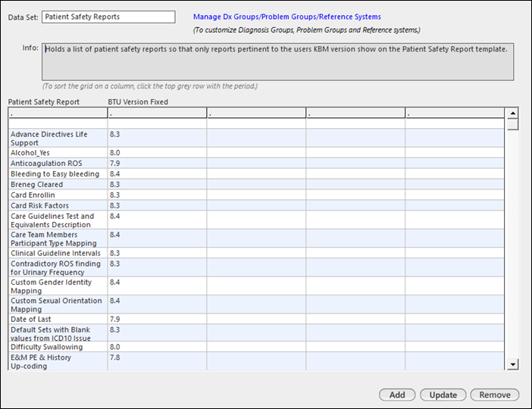Screen dimensions: 532x409
Task: Click the scrollbar down arrow
Action: pyautogui.click(x=513, y=364)
